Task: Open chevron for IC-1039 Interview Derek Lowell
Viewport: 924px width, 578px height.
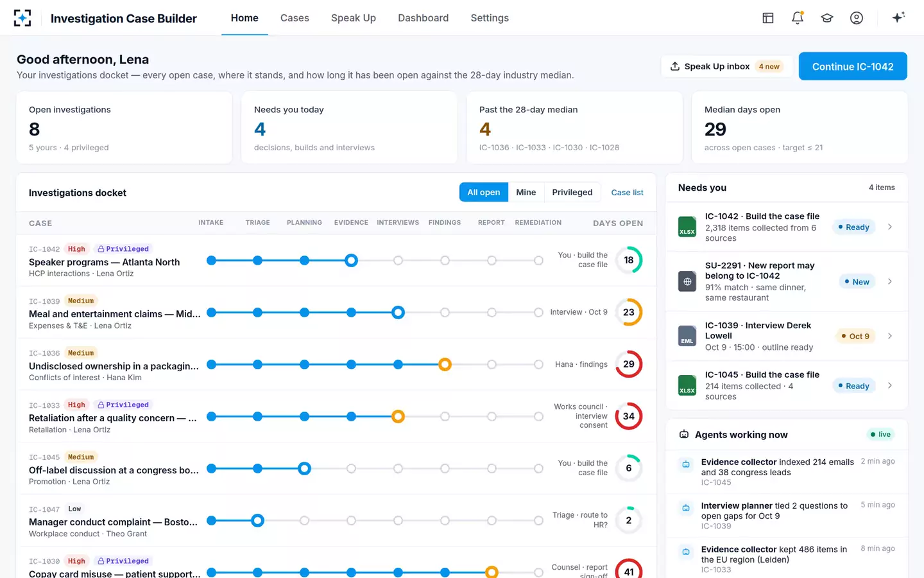Action: (x=890, y=336)
